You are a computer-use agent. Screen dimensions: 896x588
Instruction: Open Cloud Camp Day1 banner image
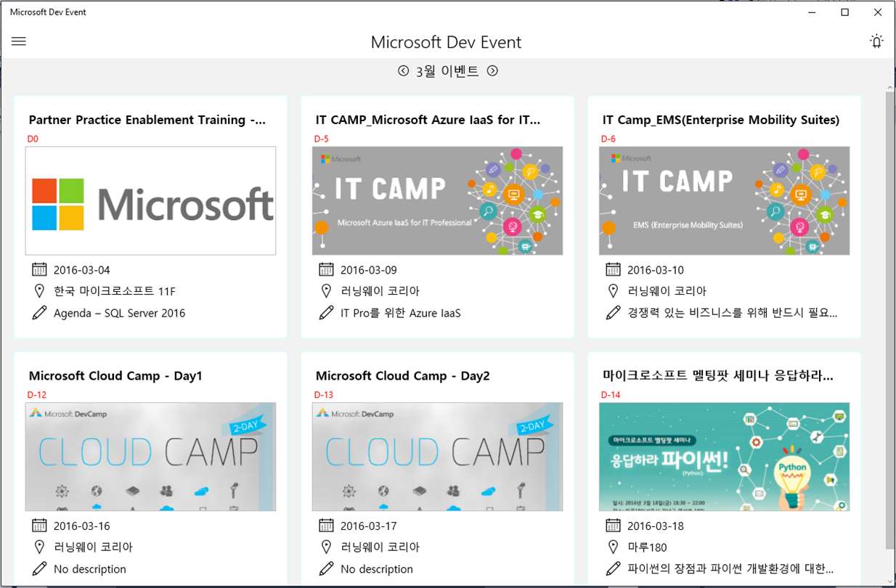[x=150, y=457]
